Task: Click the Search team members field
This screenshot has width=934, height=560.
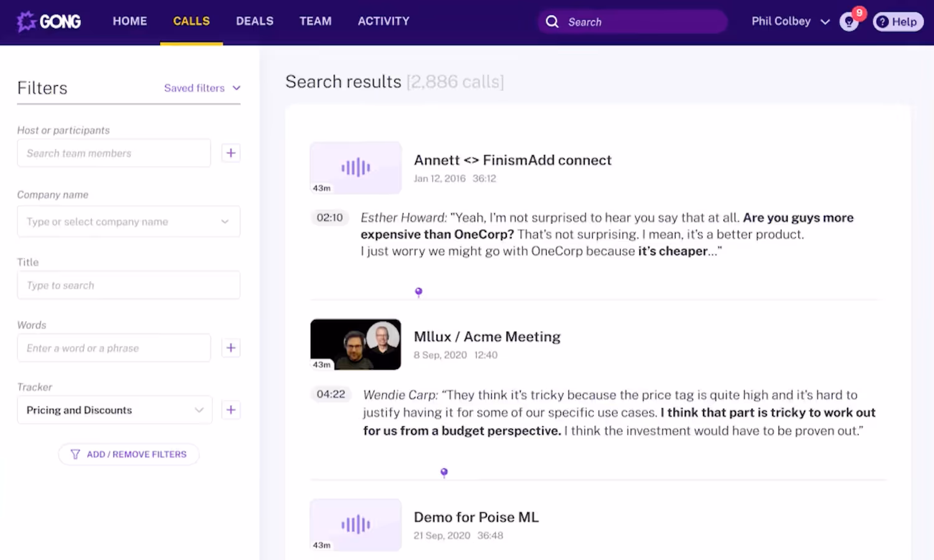Action: 114,153
